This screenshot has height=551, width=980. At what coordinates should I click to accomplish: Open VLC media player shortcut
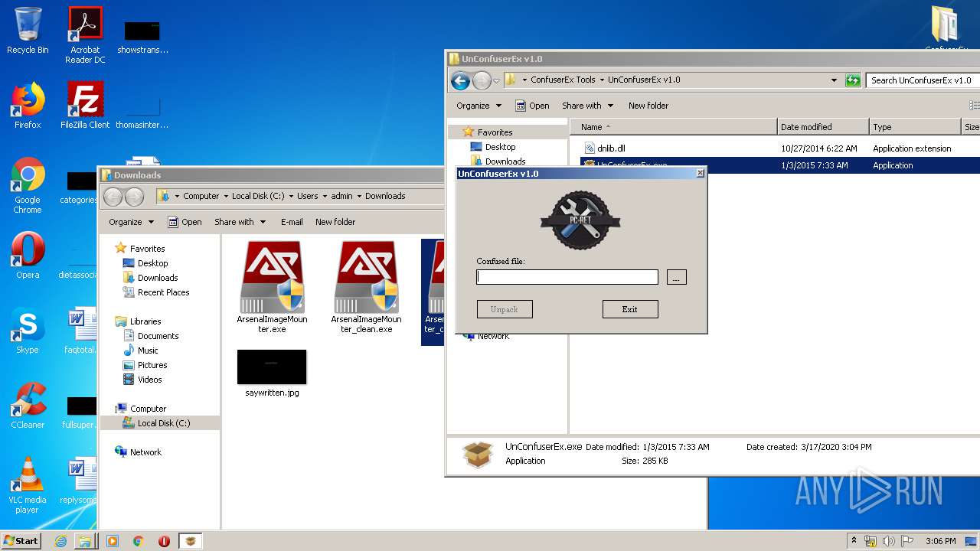click(x=28, y=485)
